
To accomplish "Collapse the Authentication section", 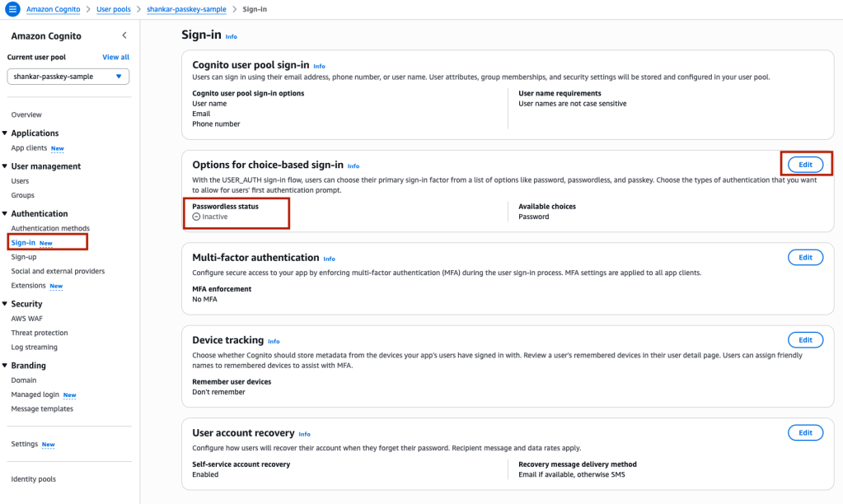I will click(5, 213).
